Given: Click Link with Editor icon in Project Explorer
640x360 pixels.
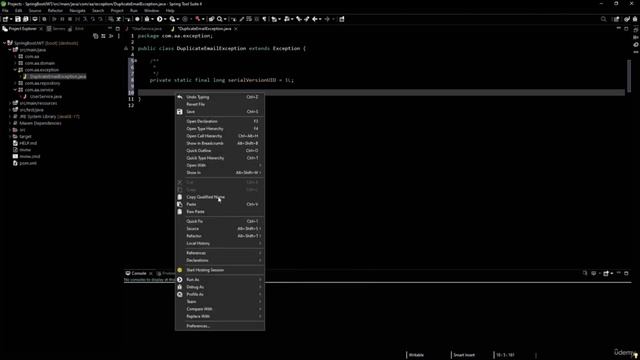Looking at the screenshot, I should pos(103,36).
